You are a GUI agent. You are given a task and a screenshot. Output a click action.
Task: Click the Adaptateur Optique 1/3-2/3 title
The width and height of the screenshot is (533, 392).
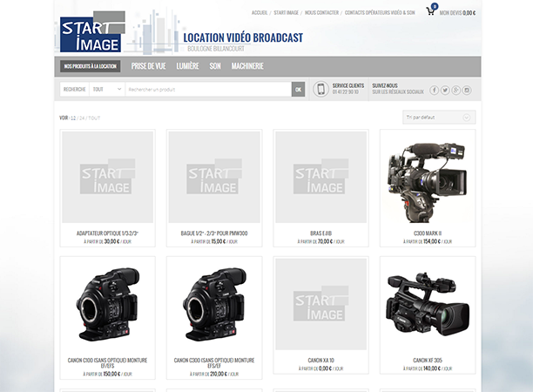[x=107, y=233]
